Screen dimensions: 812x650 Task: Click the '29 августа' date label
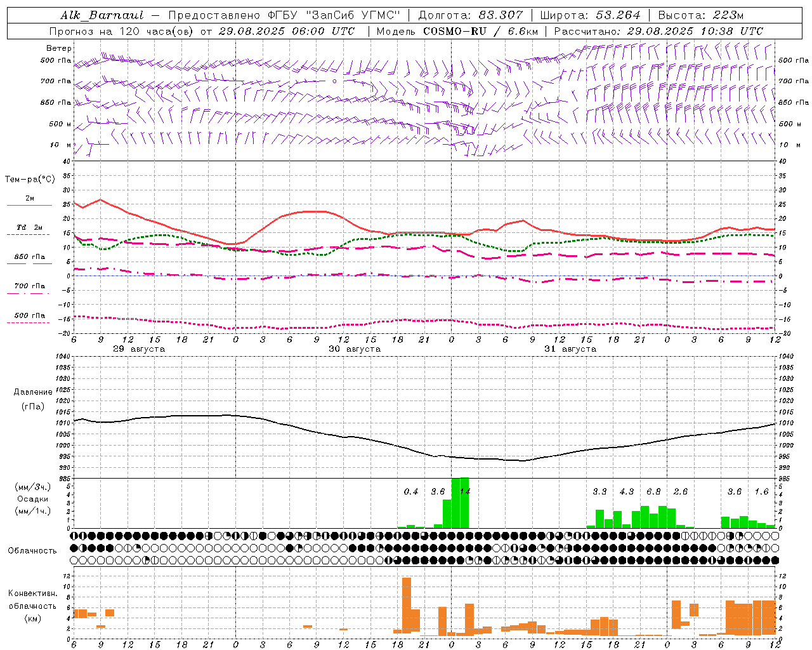[139, 349]
